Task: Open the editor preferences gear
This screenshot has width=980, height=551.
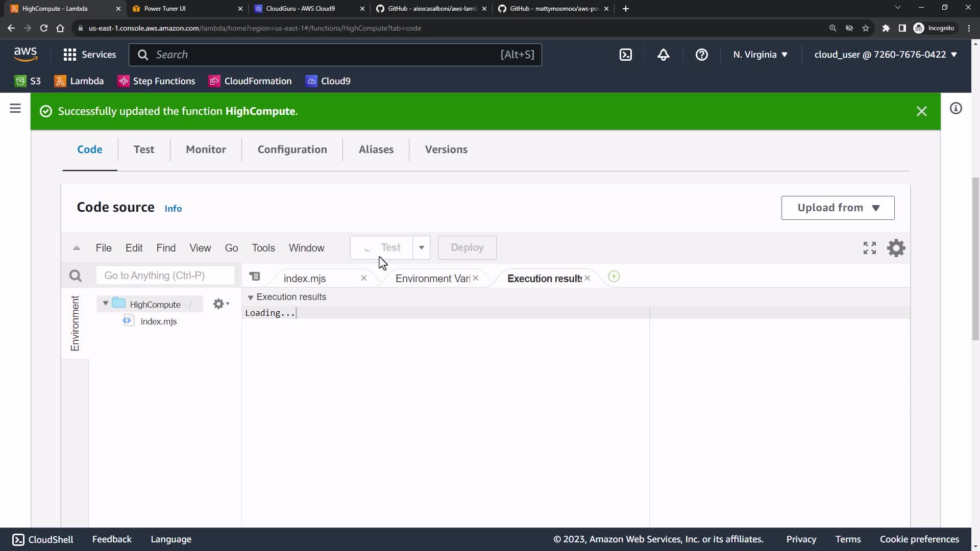Action: pos(896,248)
